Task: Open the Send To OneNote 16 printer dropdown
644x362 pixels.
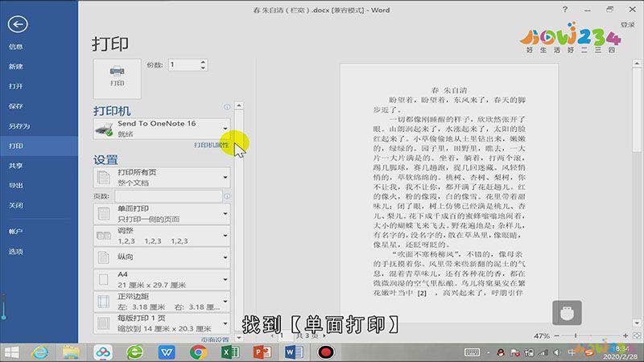Action: click(x=162, y=129)
